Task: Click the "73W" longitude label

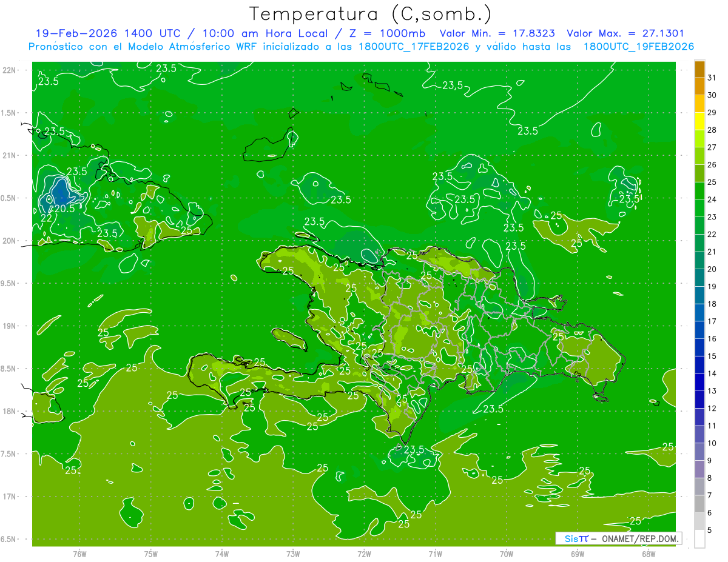Action: [x=293, y=554]
